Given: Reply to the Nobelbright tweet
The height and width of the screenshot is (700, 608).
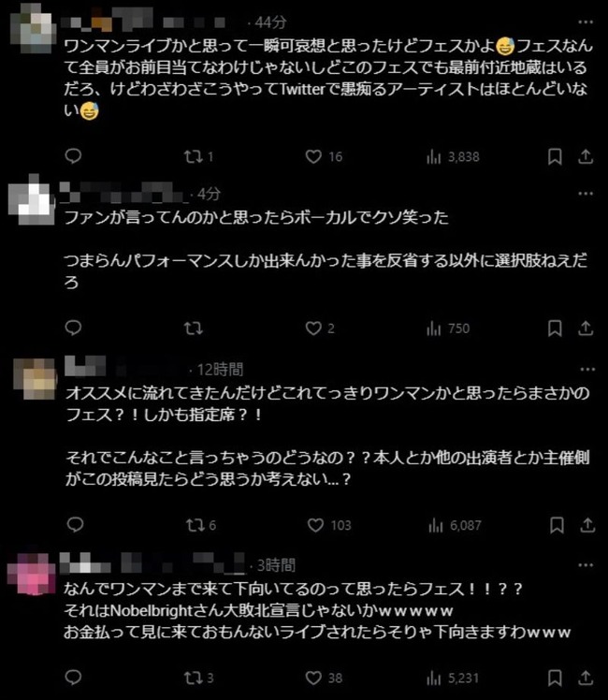Looking at the screenshot, I should (x=73, y=678).
